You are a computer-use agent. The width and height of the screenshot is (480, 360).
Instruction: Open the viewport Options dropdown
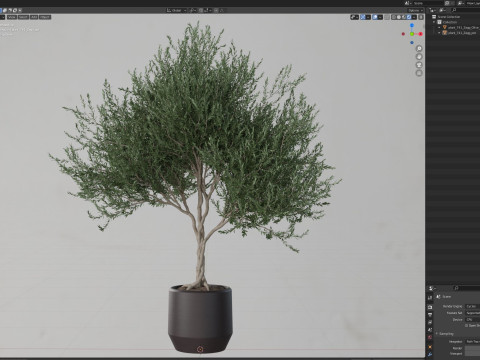pyautogui.click(x=415, y=10)
